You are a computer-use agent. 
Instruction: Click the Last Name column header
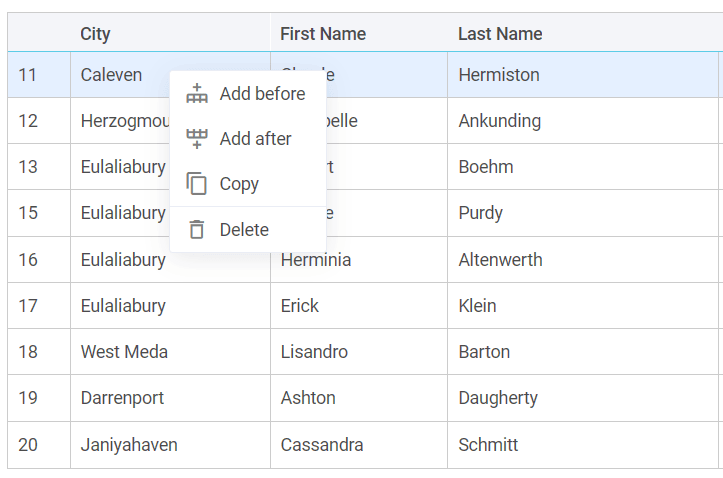[x=499, y=34]
